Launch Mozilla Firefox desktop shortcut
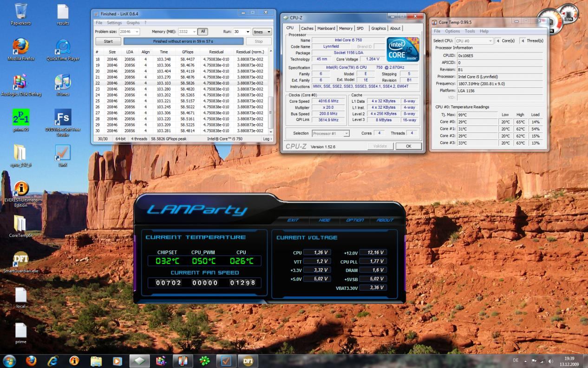 (x=21, y=50)
